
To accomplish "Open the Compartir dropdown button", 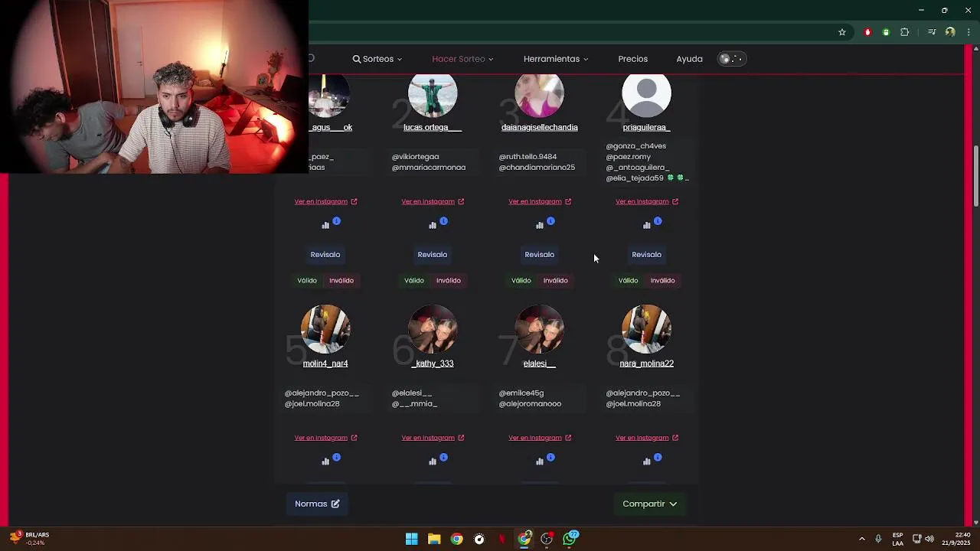I will 649,504.
